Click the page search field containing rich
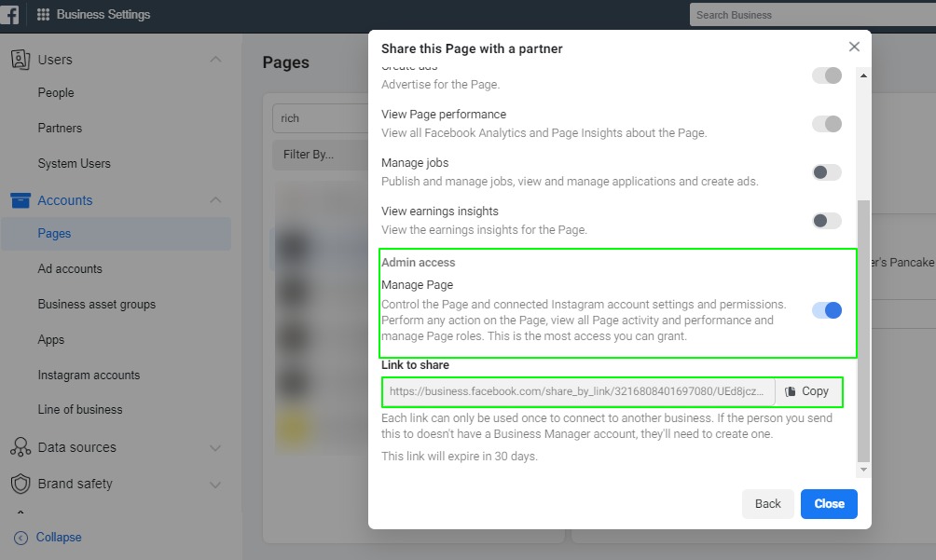This screenshot has width=936, height=560. [x=321, y=118]
